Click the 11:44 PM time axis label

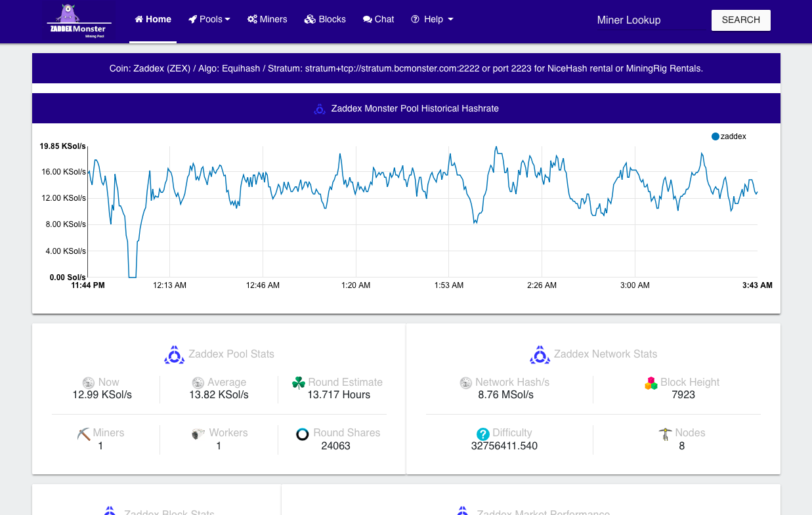88,285
